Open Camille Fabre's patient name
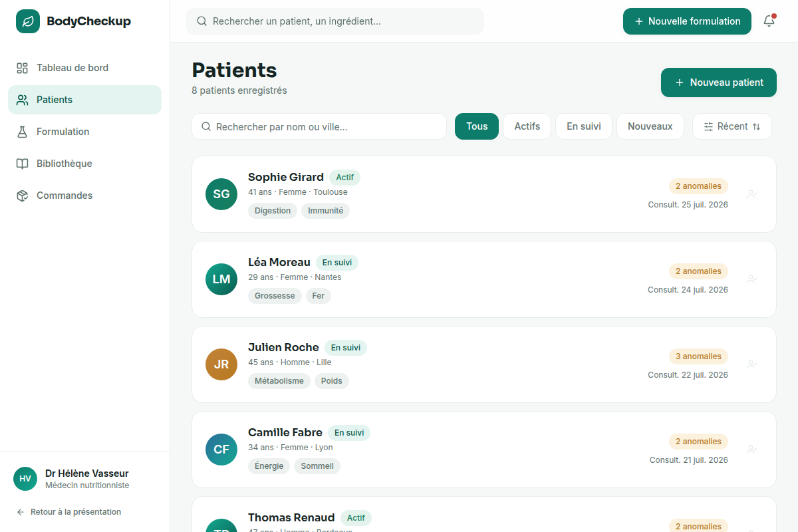The image size is (798, 532). [x=285, y=432]
